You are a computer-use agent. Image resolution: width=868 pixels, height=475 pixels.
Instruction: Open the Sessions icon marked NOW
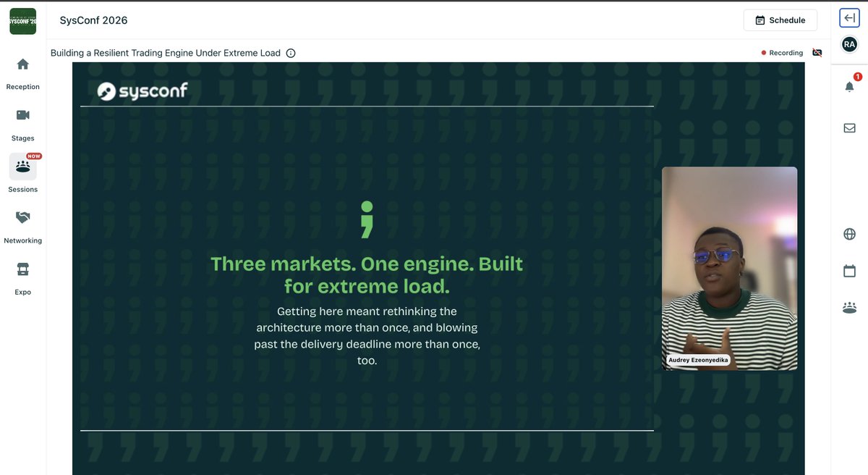(22, 167)
